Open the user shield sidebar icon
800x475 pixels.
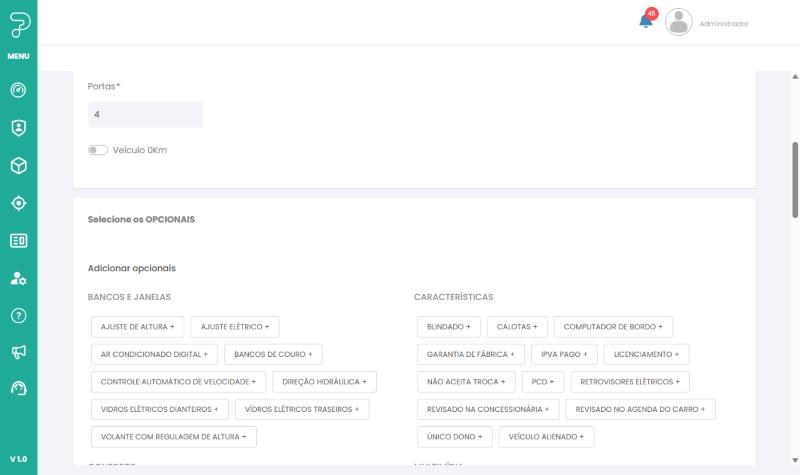(x=18, y=128)
